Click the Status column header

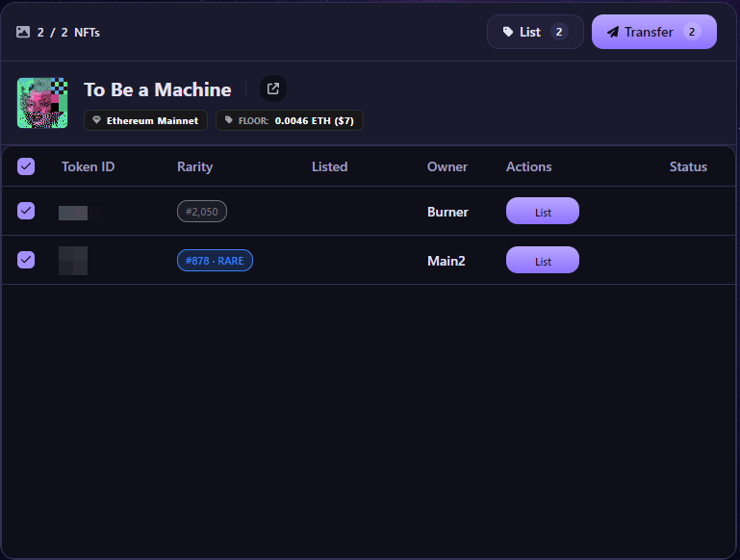(x=689, y=166)
